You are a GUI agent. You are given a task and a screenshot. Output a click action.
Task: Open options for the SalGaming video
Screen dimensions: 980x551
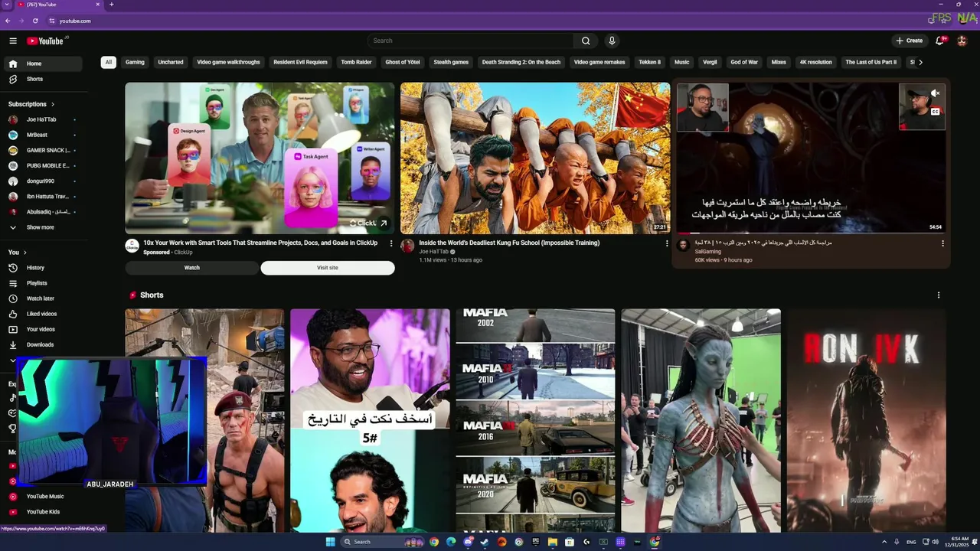(x=942, y=243)
